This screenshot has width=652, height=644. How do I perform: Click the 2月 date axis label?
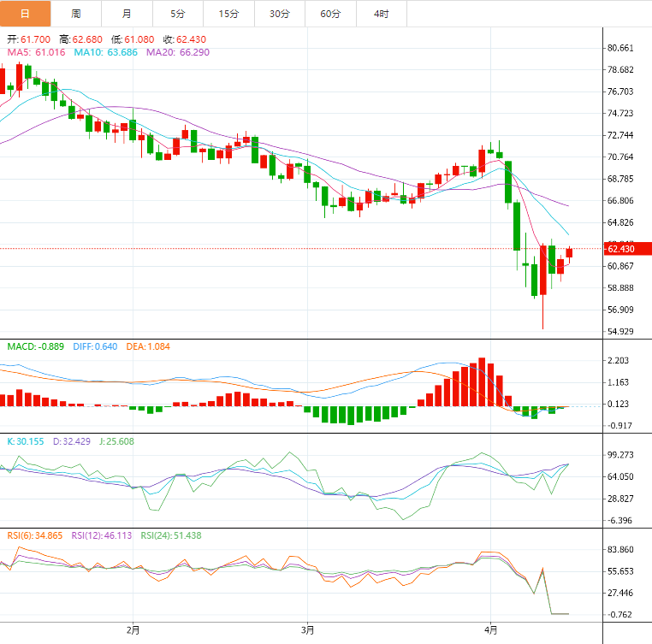point(133,630)
